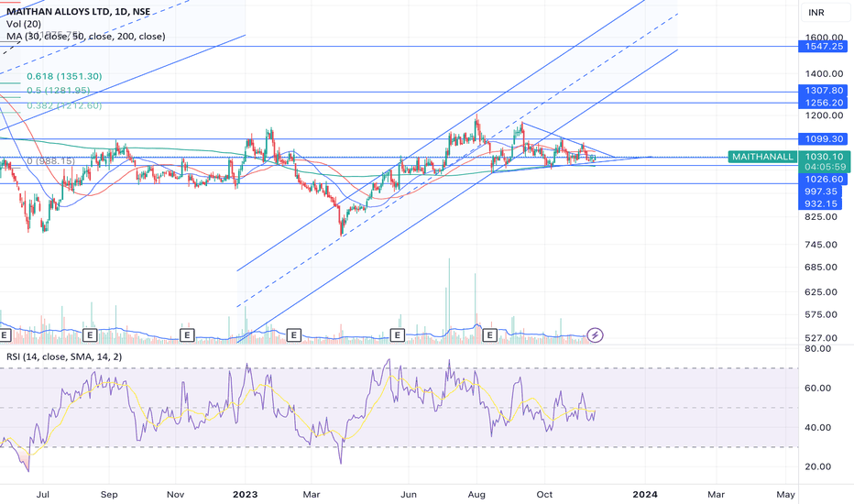
Task: Select the Vol (20) indicator legend
Action: point(24,24)
